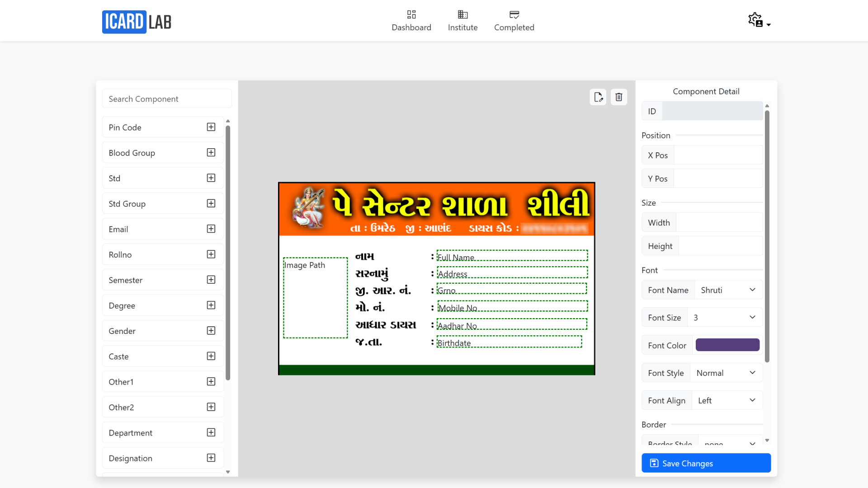Click the component list scroll-down arrow

[x=228, y=472]
